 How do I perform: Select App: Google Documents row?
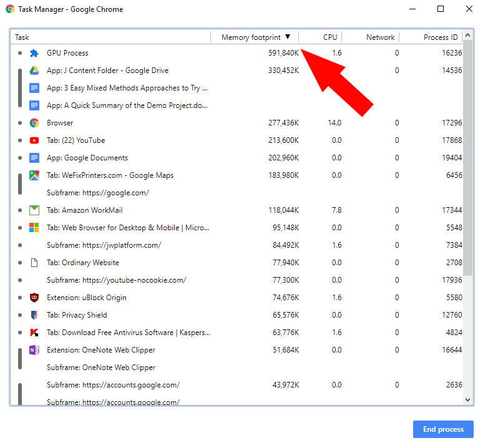tap(237, 158)
